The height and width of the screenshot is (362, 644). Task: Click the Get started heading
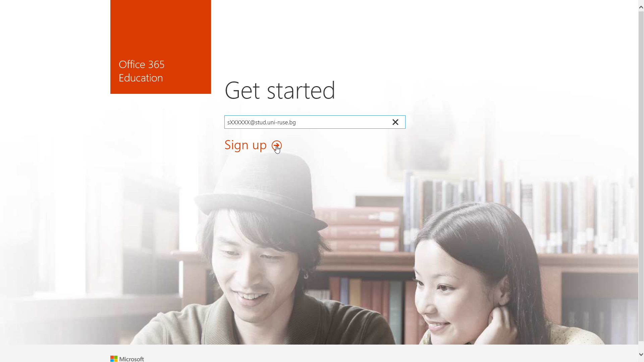pos(280,90)
